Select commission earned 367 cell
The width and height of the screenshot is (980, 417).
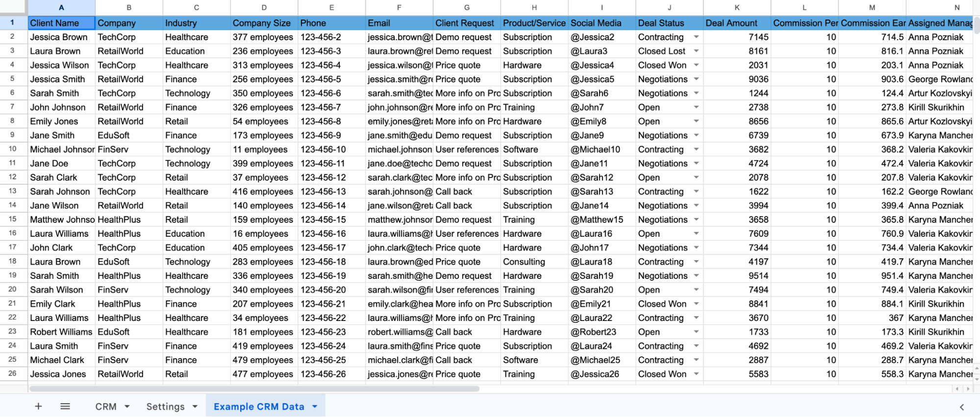point(872,318)
